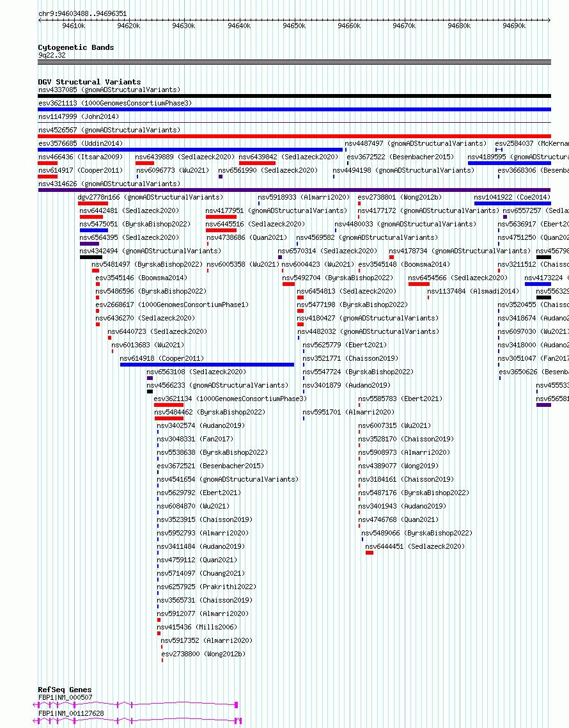Click the chr9:94603488..94696351 region label

point(82,14)
